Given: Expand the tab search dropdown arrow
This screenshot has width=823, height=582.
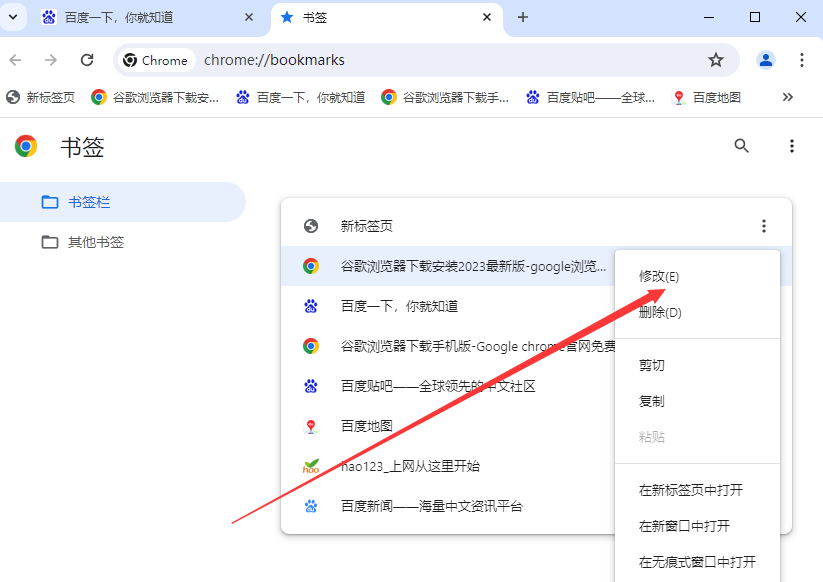Looking at the screenshot, I should 12,17.
